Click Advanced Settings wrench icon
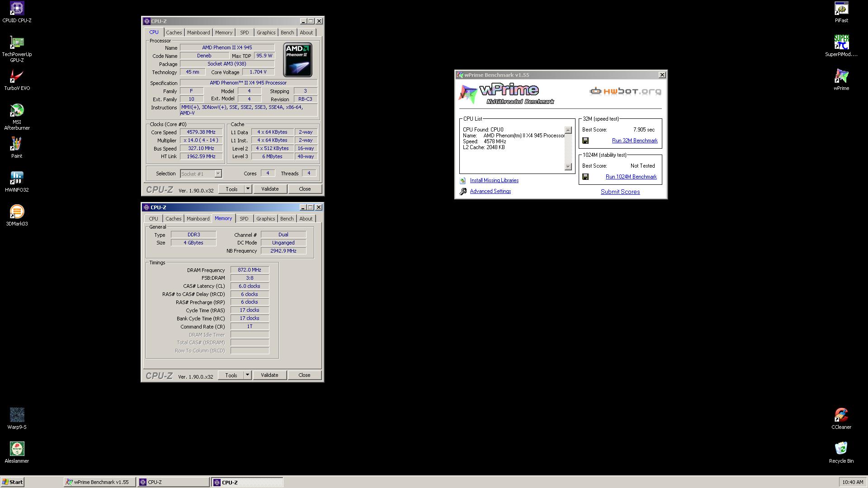868x488 pixels. tap(463, 192)
